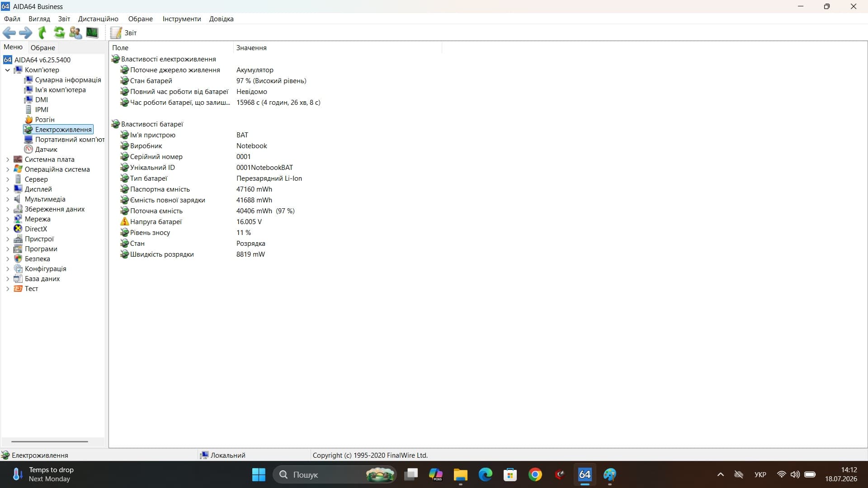Click the green Up level arrow icon
The width and height of the screenshot is (868, 488).
click(42, 33)
